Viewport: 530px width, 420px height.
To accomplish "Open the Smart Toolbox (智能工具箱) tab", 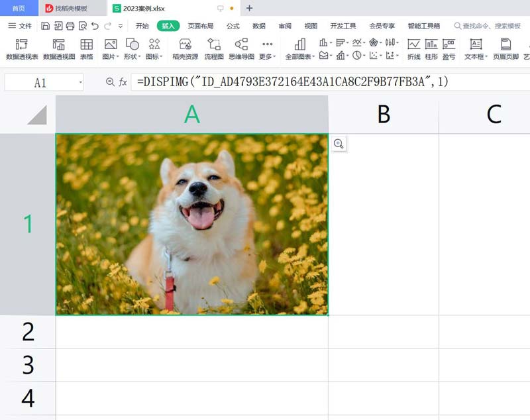I will click(424, 26).
